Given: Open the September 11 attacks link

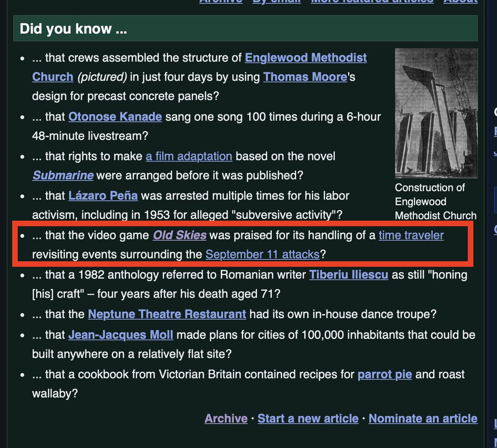Looking at the screenshot, I should (263, 254).
